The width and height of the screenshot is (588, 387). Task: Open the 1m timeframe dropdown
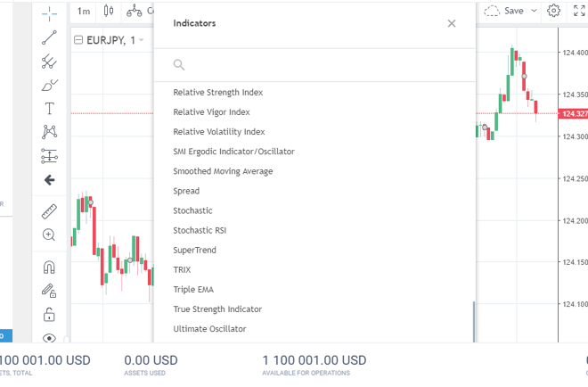[84, 12]
